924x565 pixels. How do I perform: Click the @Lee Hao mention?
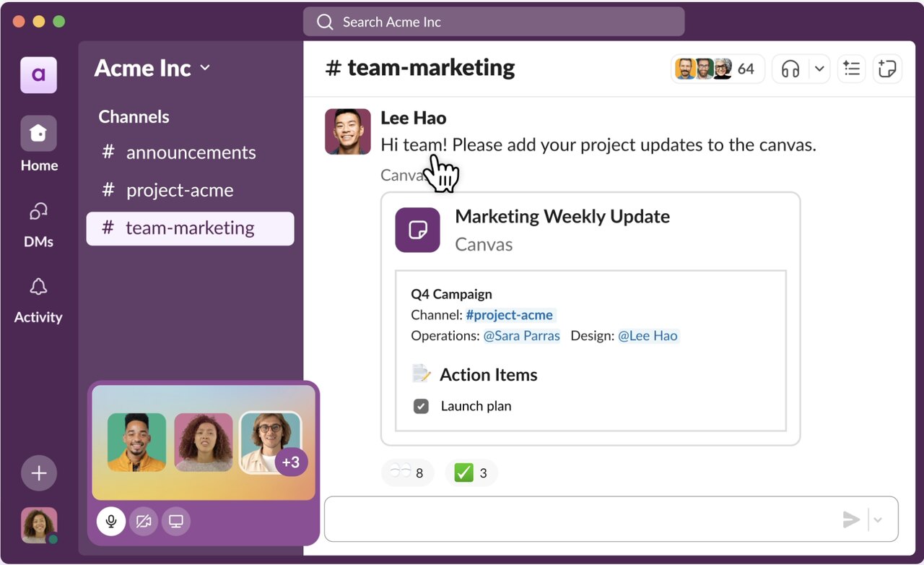648,336
